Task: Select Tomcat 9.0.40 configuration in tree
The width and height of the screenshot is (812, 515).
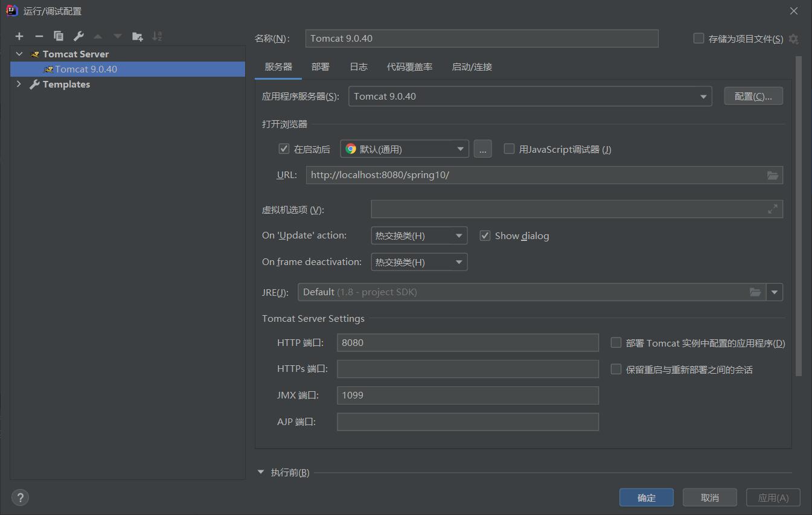Action: [x=127, y=69]
